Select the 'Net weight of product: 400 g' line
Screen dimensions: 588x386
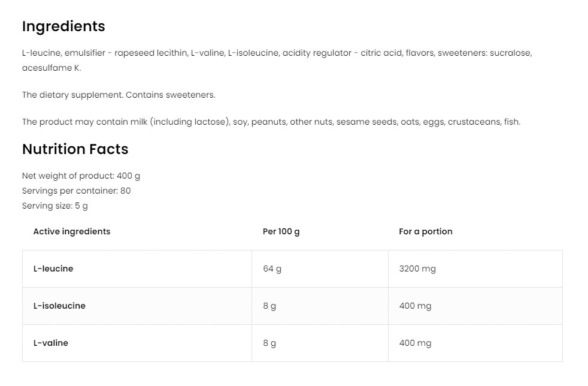pyautogui.click(x=81, y=176)
